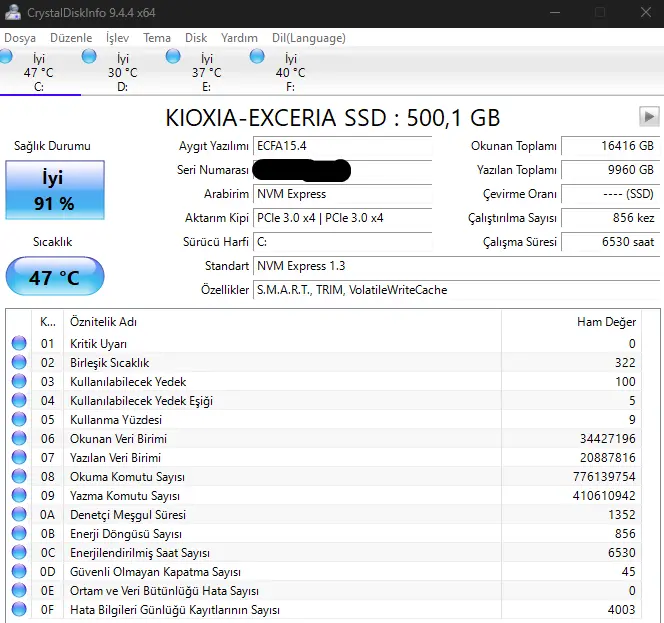This screenshot has height=623, width=664.
Task: Click the Sürücü Harfi C: field
Action: pyautogui.click(x=342, y=242)
